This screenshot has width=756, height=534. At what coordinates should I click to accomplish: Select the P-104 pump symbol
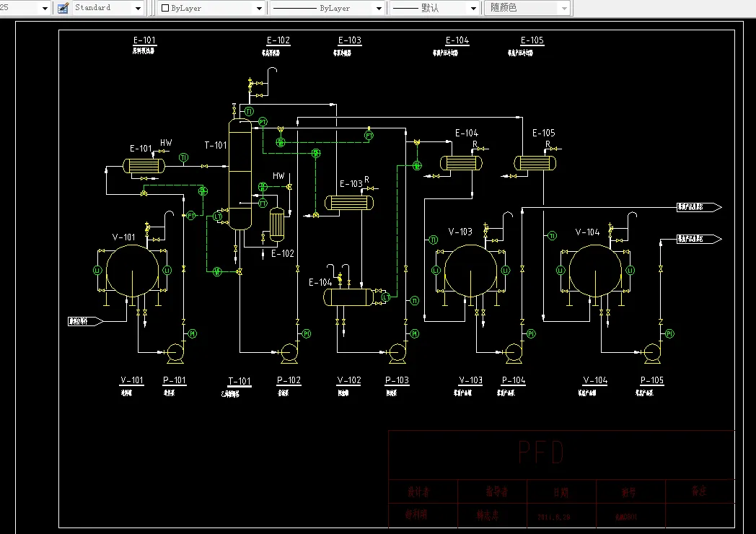click(x=514, y=353)
